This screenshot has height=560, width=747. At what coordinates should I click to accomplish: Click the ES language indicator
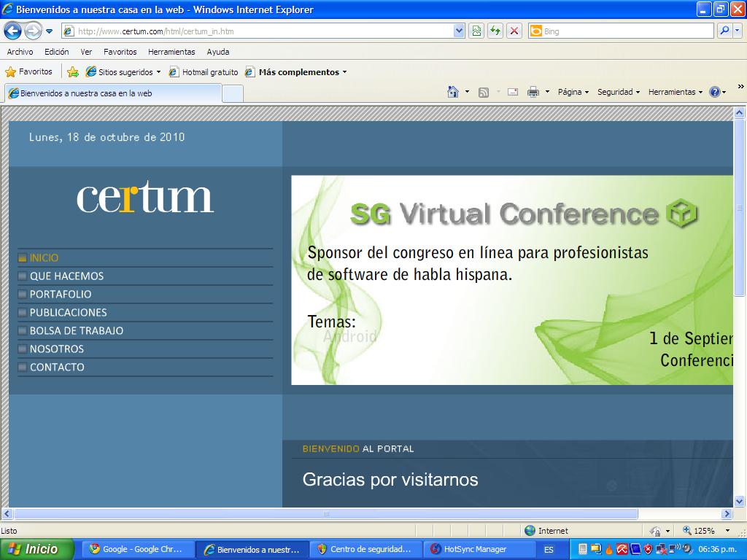click(549, 550)
